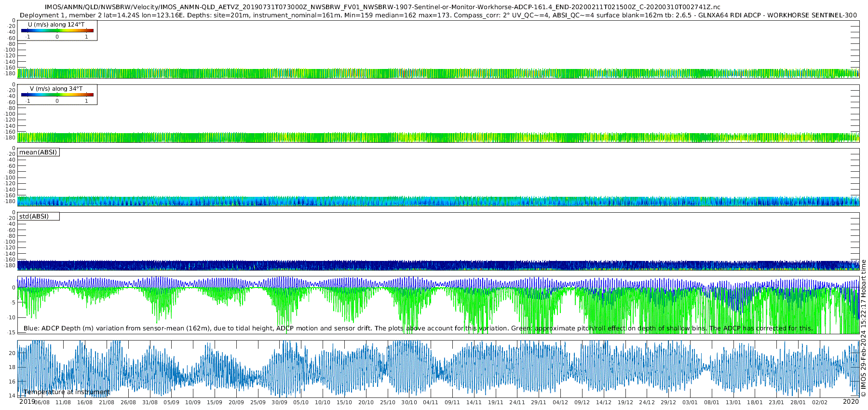Select the 'Deployment 1, member 2' subtitle line

[438, 15]
